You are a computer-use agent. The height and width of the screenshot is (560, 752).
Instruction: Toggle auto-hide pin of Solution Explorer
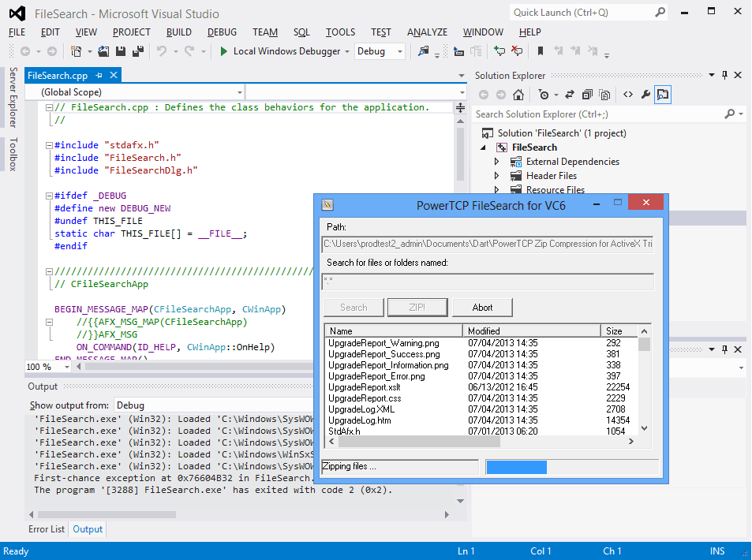pos(724,75)
